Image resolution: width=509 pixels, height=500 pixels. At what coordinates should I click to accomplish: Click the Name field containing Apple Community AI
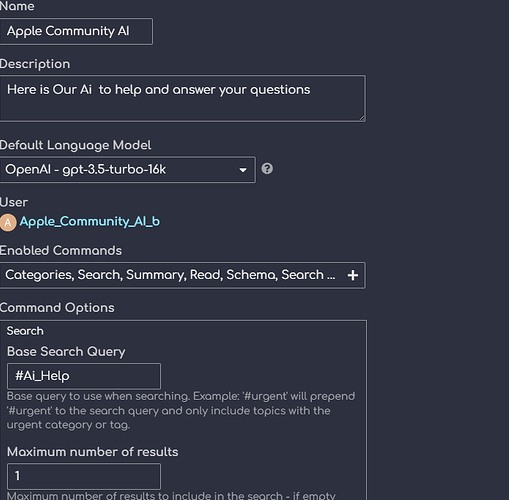click(x=76, y=31)
